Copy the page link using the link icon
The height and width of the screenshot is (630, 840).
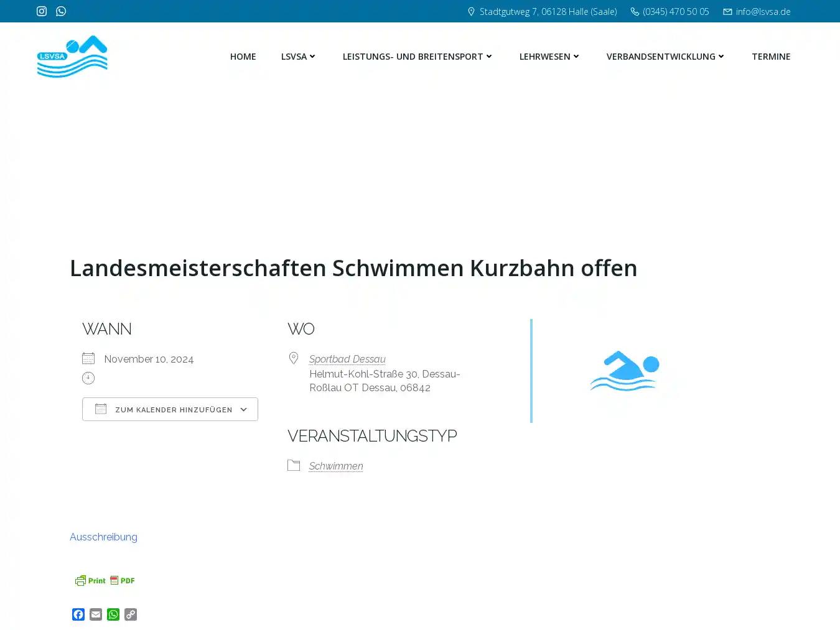pyautogui.click(x=130, y=614)
